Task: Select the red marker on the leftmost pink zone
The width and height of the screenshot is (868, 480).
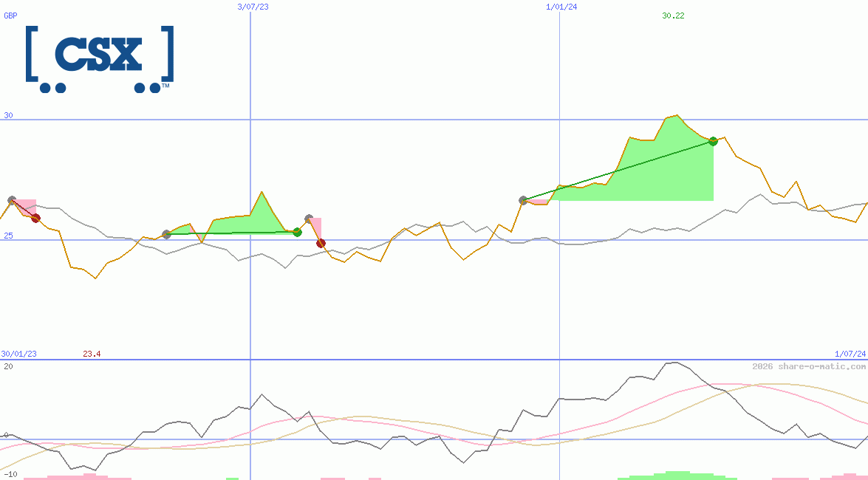Action: 35,217
